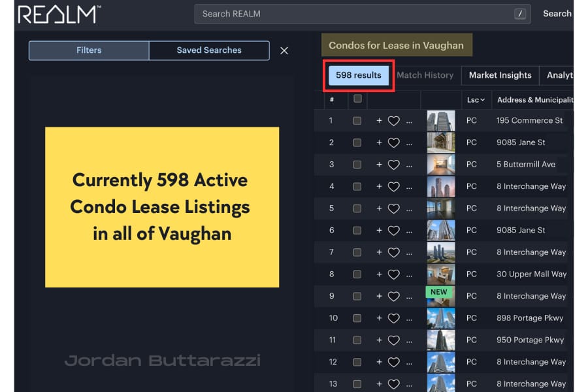
Task: Add listing 8 at 30 Upper Mall Way
Action: (x=379, y=274)
